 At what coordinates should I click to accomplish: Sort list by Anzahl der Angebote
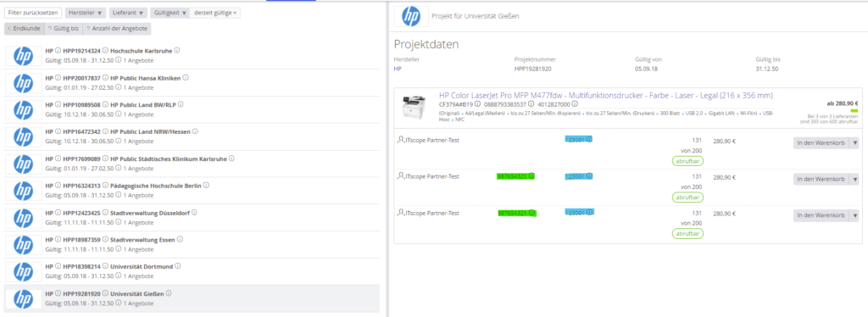coord(117,28)
